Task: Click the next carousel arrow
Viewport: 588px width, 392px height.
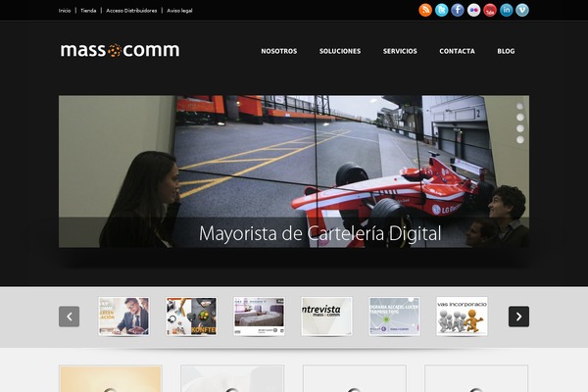Action: coord(518,317)
